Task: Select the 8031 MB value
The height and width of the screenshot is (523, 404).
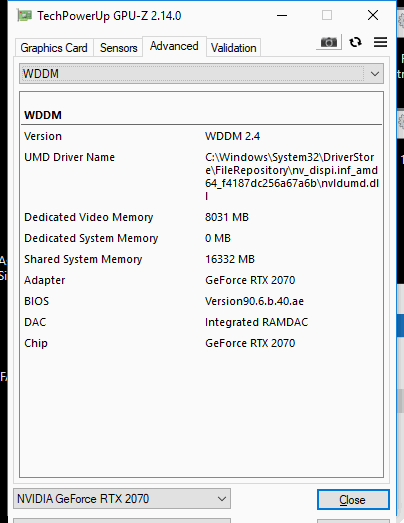Action: [x=227, y=217]
